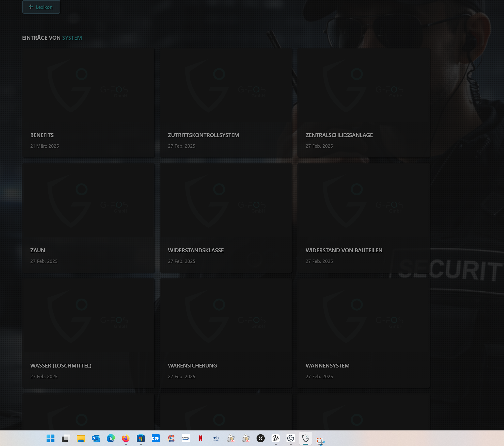Open Microsoft Edge from taskbar
The width and height of the screenshot is (504, 446).
coord(111,438)
